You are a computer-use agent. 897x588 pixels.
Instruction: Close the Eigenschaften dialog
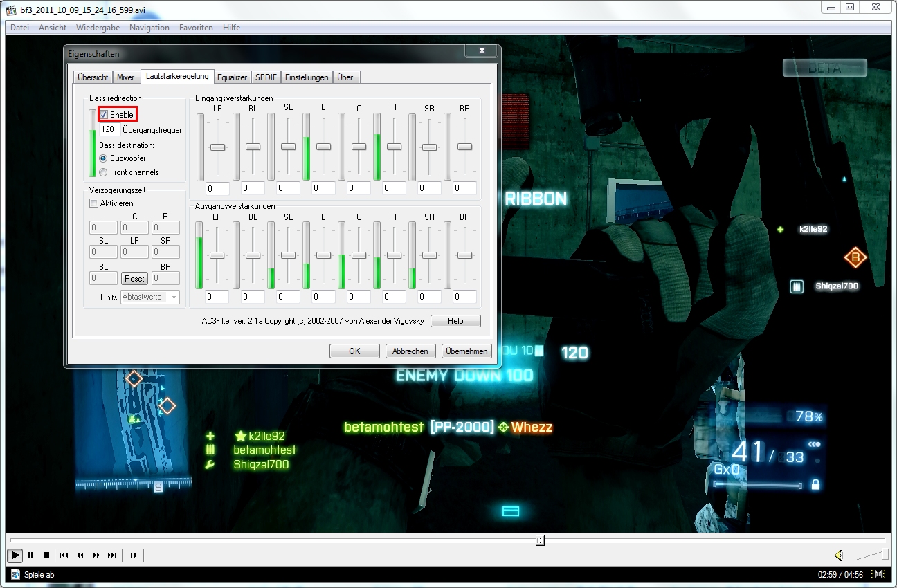[481, 53]
